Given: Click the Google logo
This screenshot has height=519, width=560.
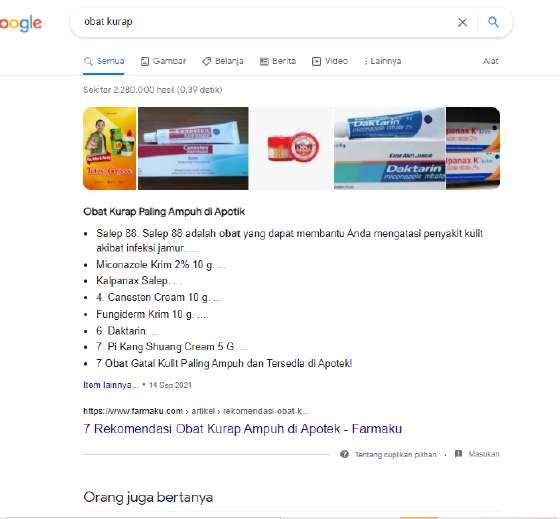Looking at the screenshot, I should (21, 24).
